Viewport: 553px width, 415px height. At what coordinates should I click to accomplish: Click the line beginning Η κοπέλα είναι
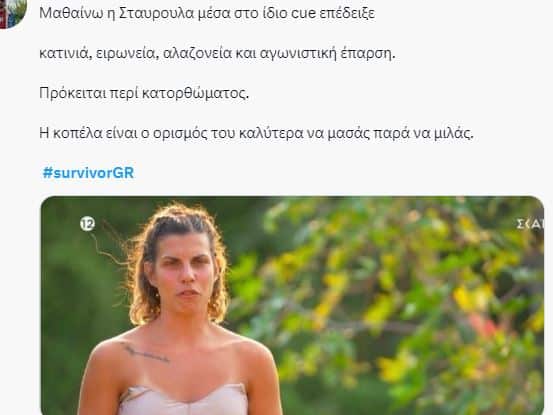[x=256, y=133]
